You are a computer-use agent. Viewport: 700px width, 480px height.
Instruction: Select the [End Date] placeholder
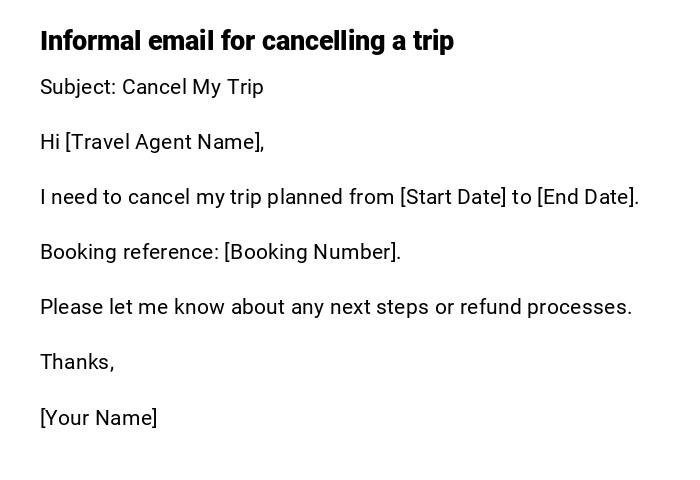(x=587, y=197)
